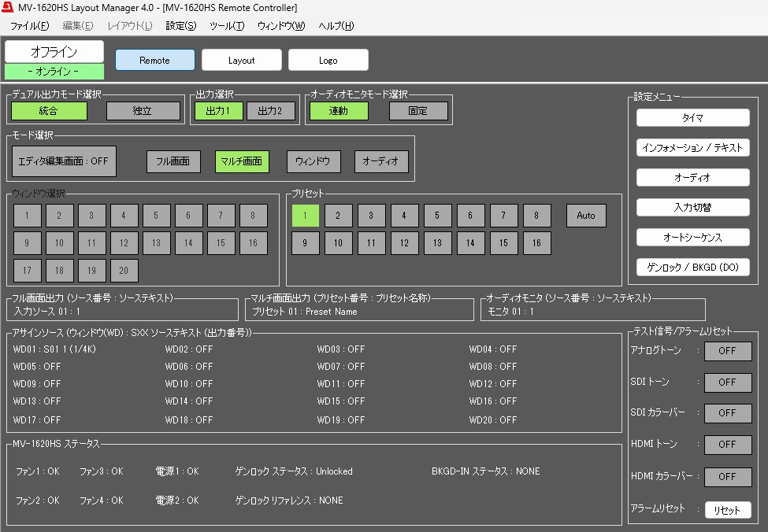Image resolution: width=768 pixels, height=532 pixels.
Task: Select 独立 dual output mode
Action: [x=143, y=111]
